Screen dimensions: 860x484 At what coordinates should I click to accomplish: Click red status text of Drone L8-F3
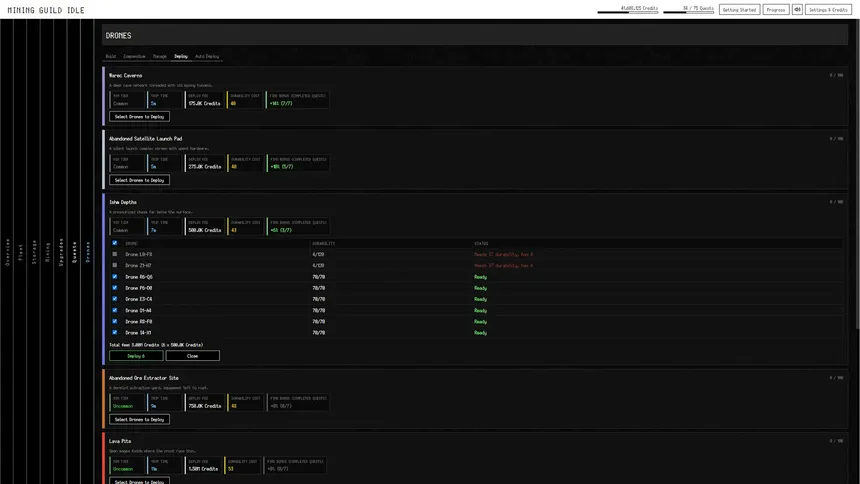click(x=503, y=255)
